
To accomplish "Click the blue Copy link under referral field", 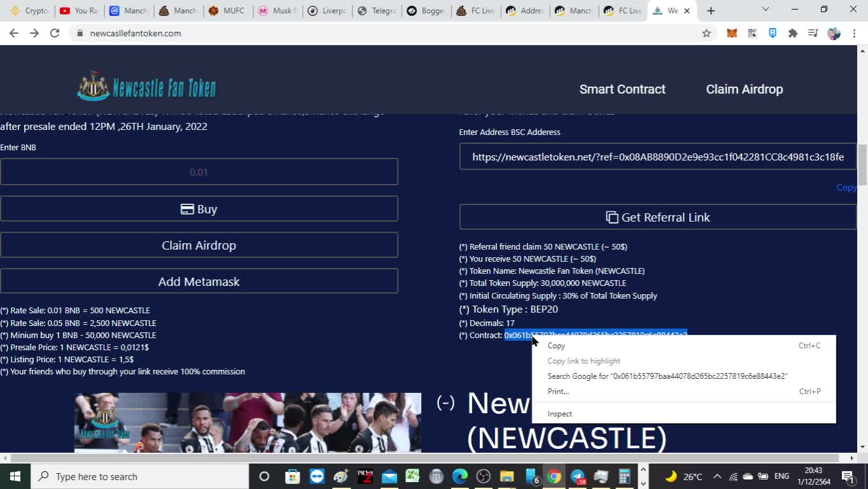I will tap(846, 187).
